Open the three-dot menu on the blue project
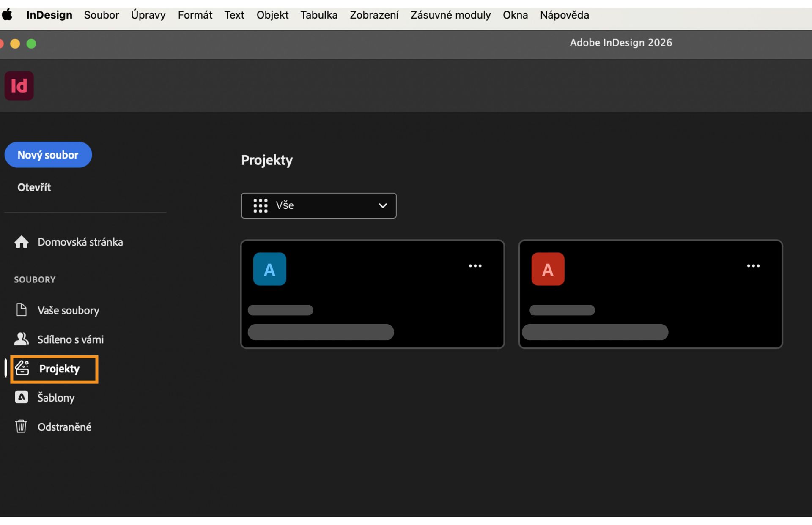 (475, 265)
